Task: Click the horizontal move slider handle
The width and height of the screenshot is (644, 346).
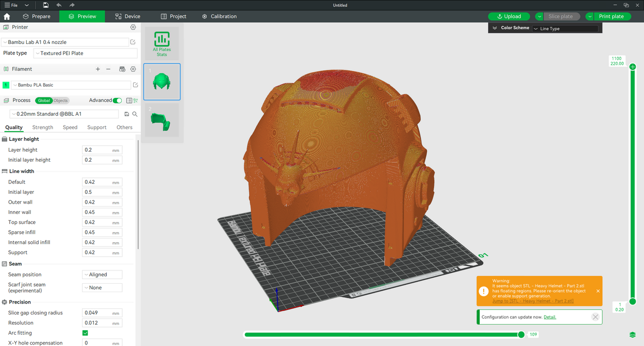Action: click(521, 335)
